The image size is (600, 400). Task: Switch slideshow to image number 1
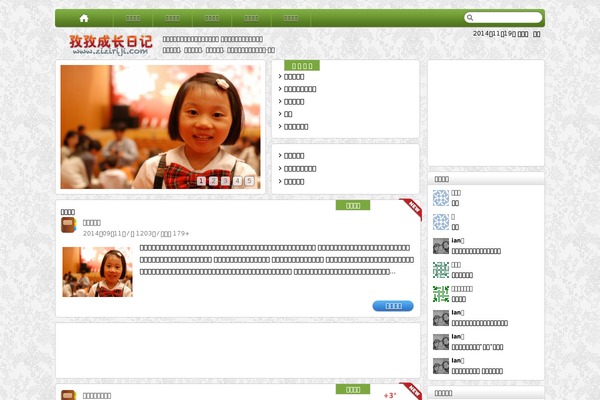click(201, 181)
